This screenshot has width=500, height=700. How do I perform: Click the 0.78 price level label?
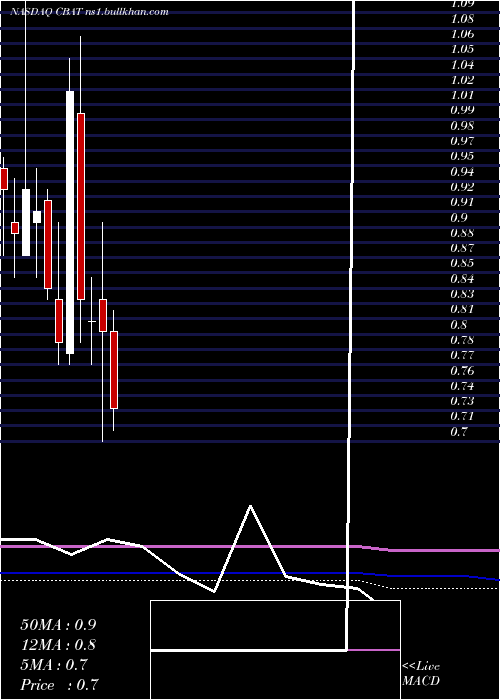pos(462,340)
